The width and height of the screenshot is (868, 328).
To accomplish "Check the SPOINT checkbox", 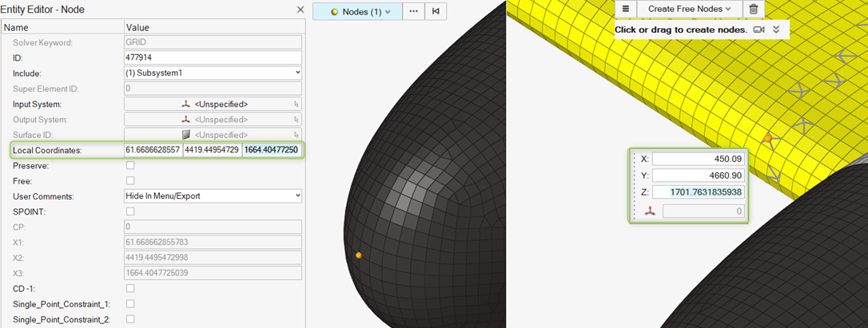I will [x=130, y=211].
